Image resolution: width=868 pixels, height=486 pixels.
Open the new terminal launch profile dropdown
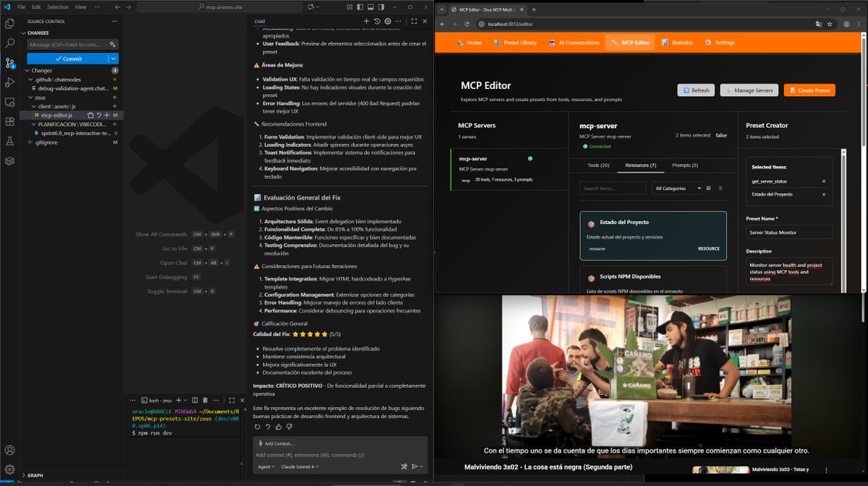tap(186, 400)
